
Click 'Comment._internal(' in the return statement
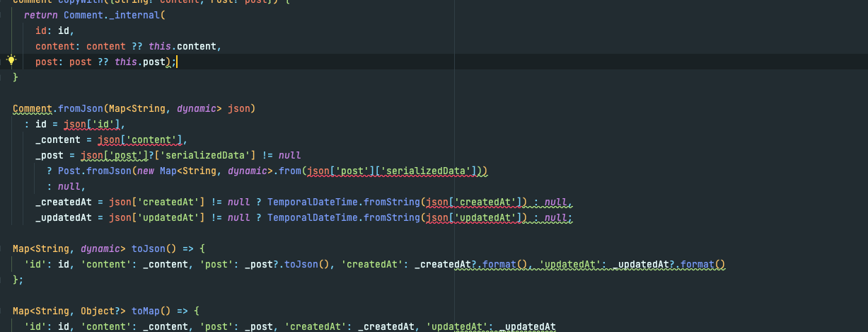(x=115, y=15)
